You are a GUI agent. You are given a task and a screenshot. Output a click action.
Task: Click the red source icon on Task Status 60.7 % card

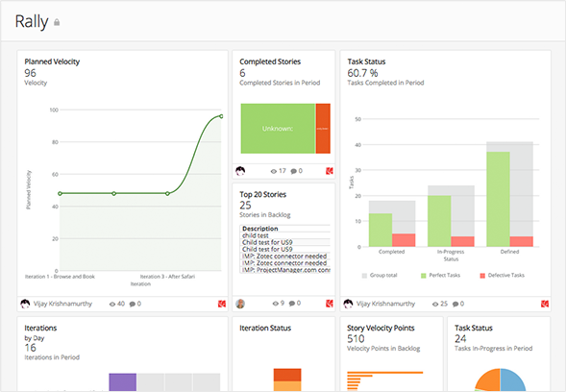545,304
